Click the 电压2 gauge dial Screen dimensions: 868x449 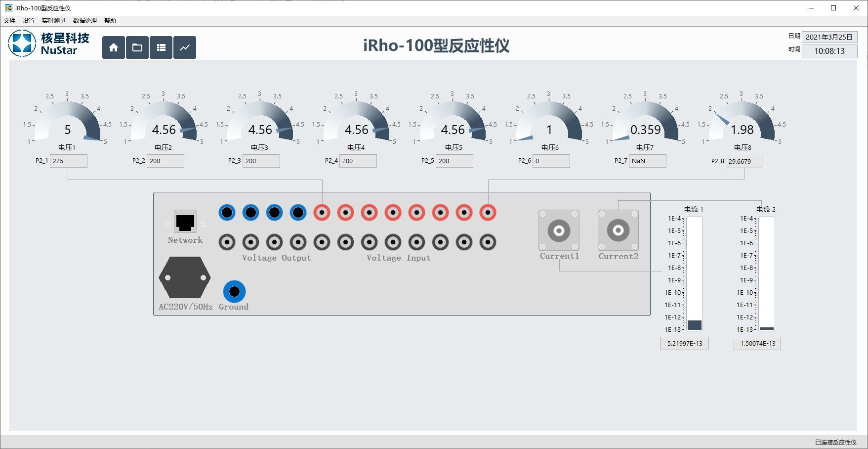pyautogui.click(x=164, y=122)
